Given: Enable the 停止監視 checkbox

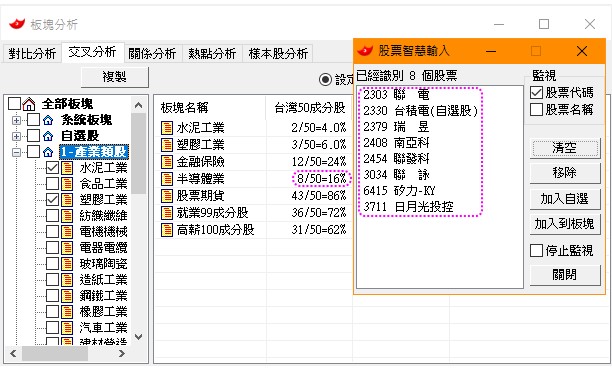Looking at the screenshot, I should coord(537,251).
